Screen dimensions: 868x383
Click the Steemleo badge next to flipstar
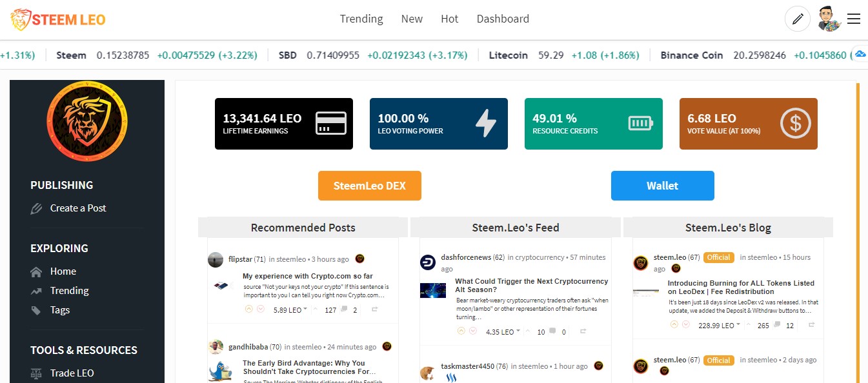pyautogui.click(x=359, y=259)
